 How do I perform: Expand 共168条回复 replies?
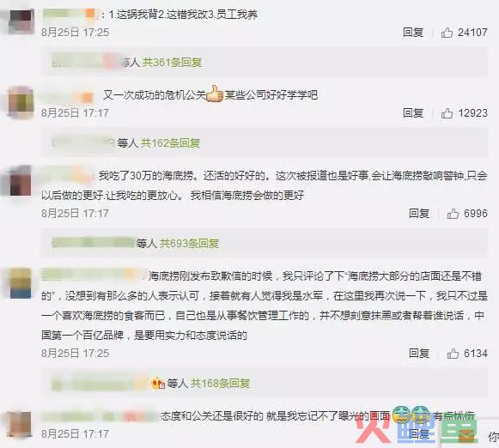click(x=220, y=384)
